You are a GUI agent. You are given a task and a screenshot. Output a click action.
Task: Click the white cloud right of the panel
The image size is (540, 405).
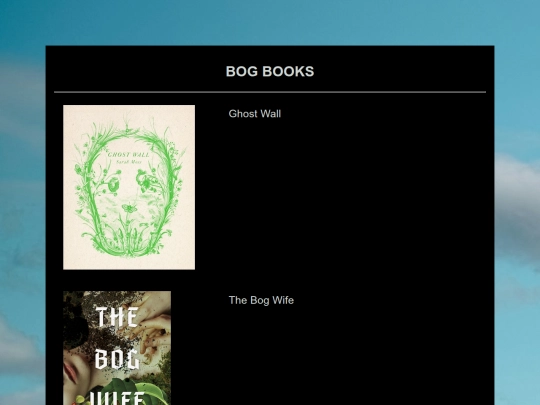click(517, 193)
